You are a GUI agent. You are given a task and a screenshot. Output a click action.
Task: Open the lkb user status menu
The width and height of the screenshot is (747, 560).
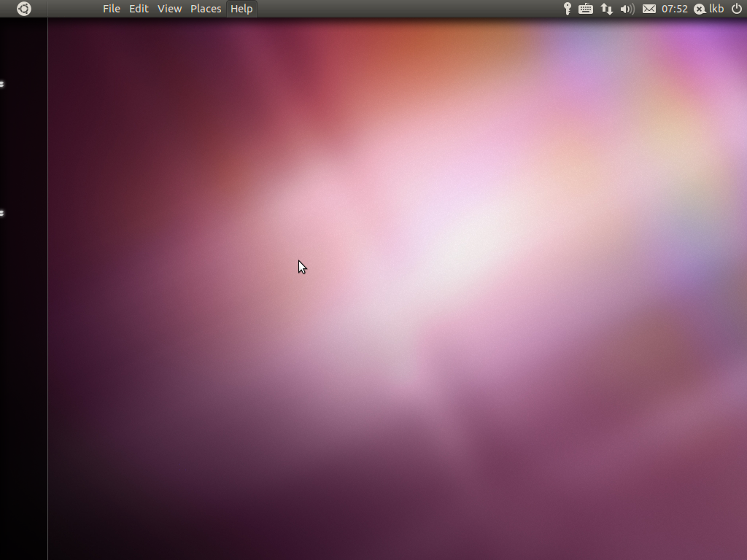(x=709, y=9)
